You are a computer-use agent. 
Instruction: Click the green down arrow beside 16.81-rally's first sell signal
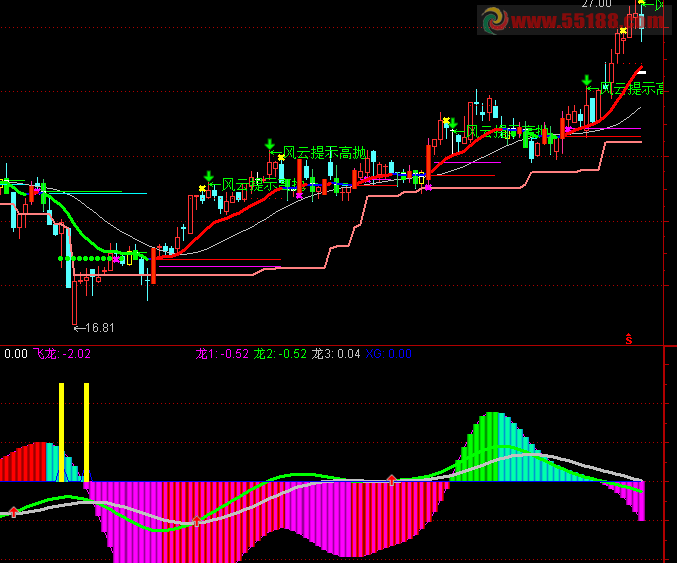coord(209,176)
